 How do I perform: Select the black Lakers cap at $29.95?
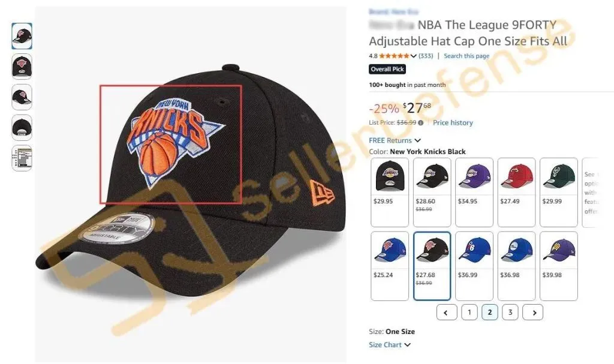coord(390,192)
